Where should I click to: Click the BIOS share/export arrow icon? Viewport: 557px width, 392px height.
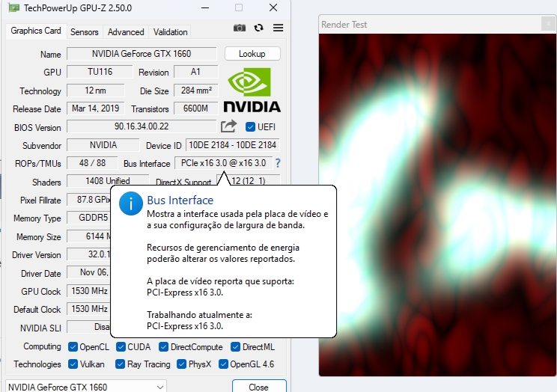(228, 126)
